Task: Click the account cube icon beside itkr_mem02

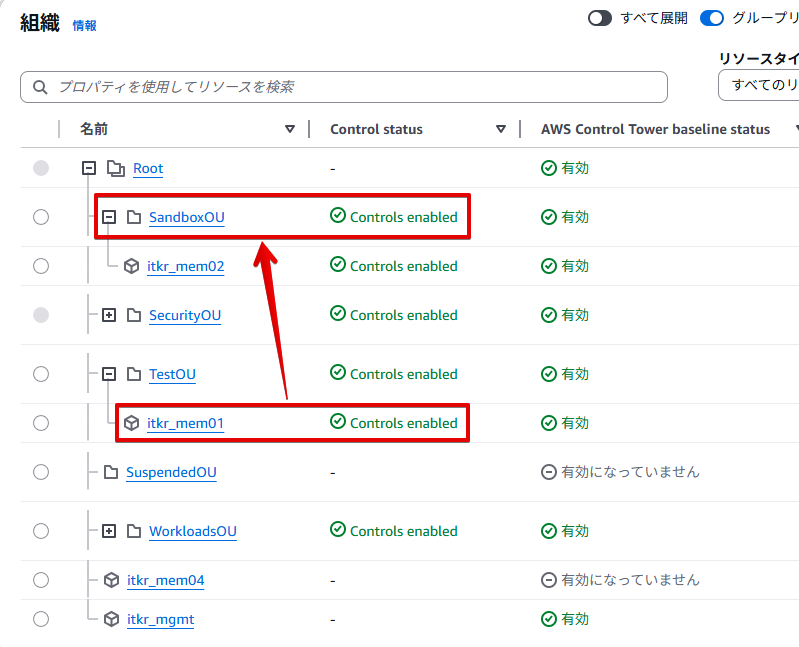Action: pyautogui.click(x=131, y=266)
